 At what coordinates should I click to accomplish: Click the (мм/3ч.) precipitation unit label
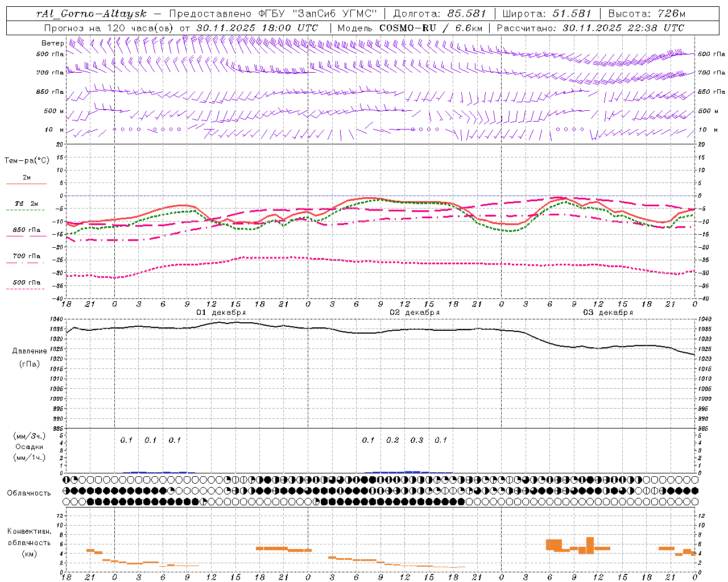tap(30, 436)
